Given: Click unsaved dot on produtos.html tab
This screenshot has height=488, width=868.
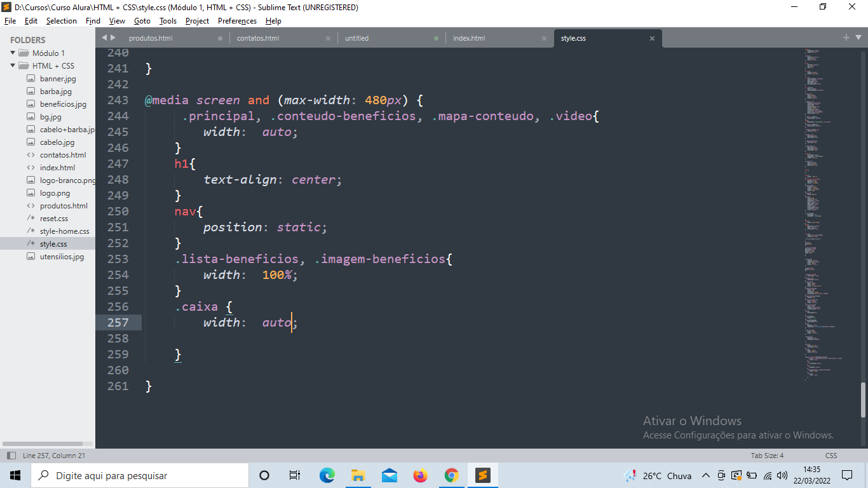Looking at the screenshot, I should click(220, 38).
